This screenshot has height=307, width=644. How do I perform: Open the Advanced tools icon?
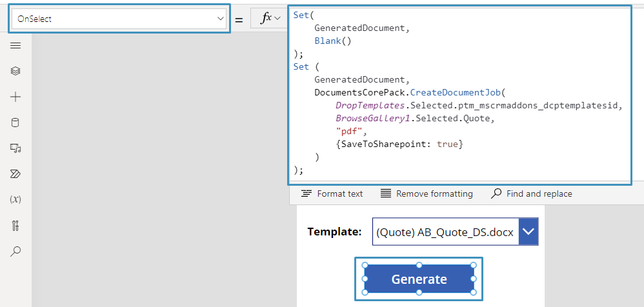point(15,225)
